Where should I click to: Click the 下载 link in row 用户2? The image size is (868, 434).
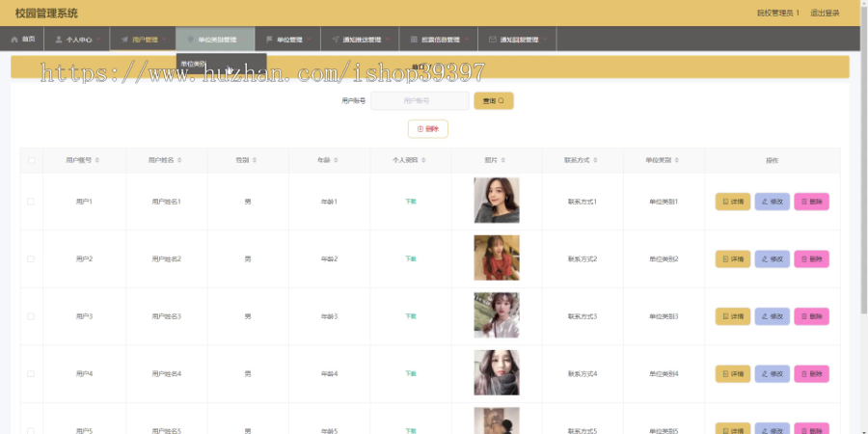point(411,259)
